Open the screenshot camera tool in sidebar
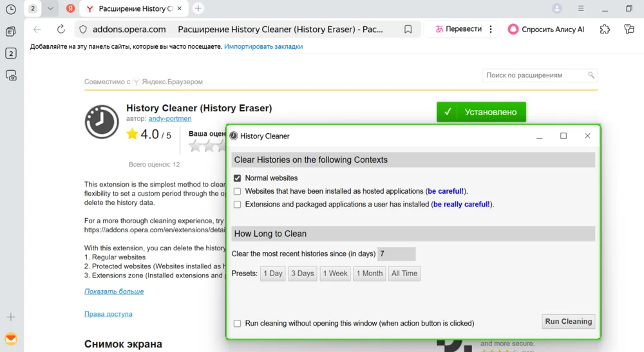Viewport: 644px width, 352px height. pyautogui.click(x=11, y=75)
